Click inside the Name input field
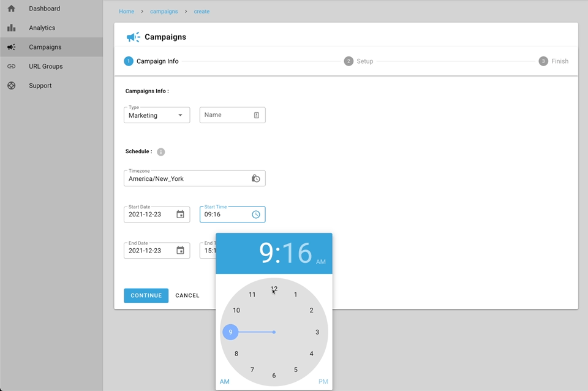 click(x=227, y=115)
